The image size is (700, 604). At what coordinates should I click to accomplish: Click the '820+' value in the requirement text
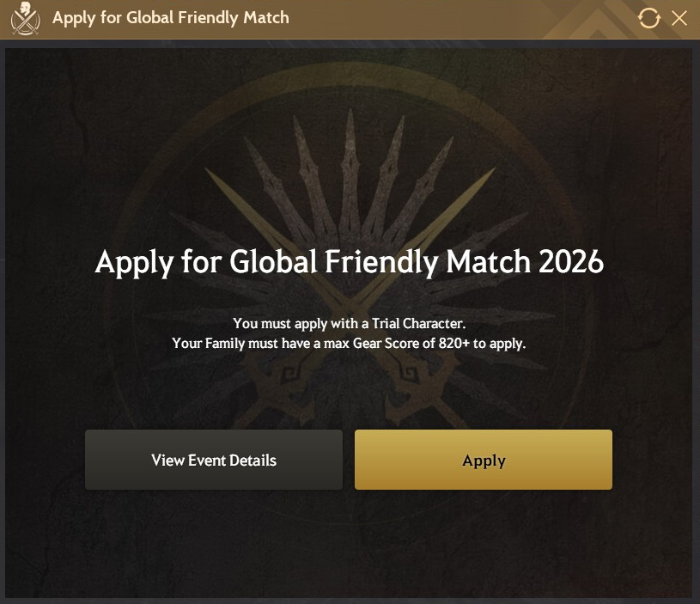pyautogui.click(x=454, y=344)
